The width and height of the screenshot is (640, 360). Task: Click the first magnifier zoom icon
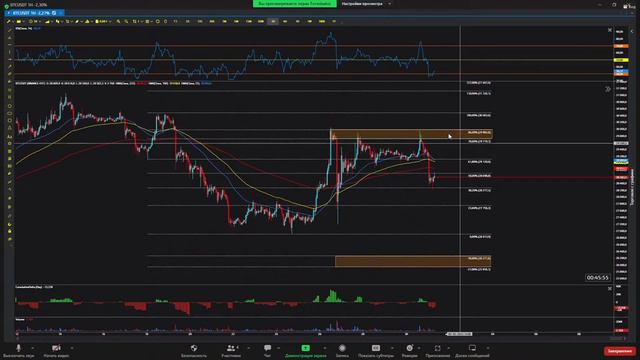coord(118,21)
